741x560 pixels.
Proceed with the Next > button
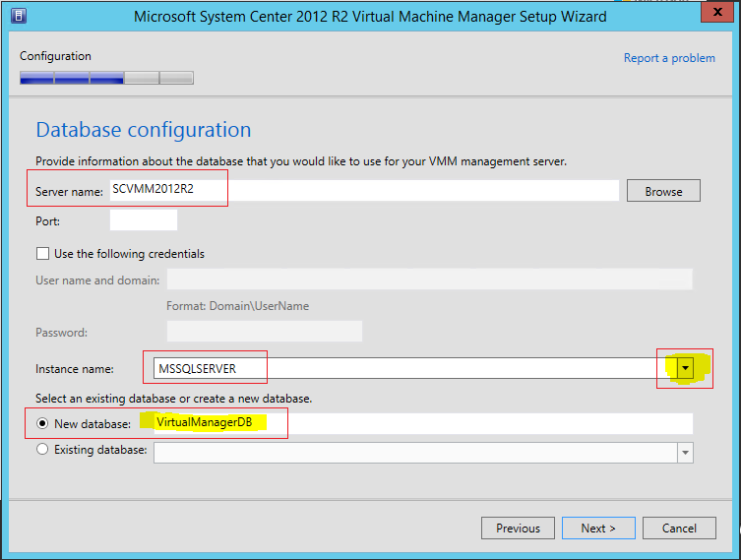click(x=598, y=528)
